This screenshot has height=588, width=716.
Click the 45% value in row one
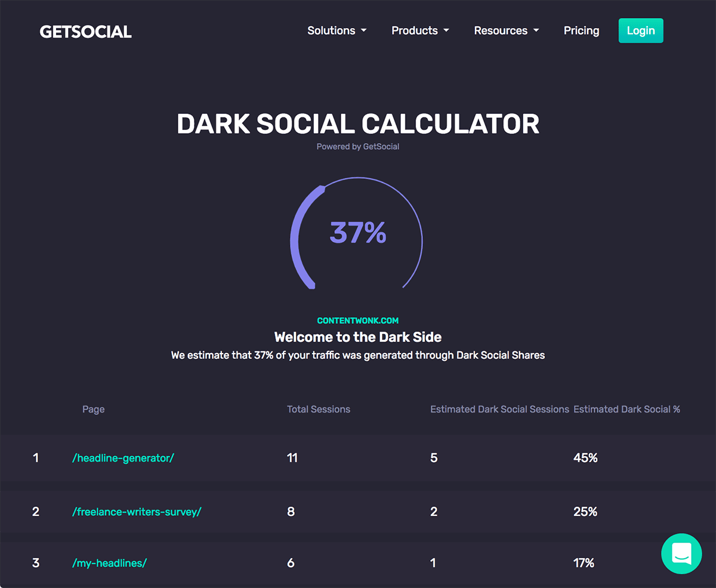585,458
